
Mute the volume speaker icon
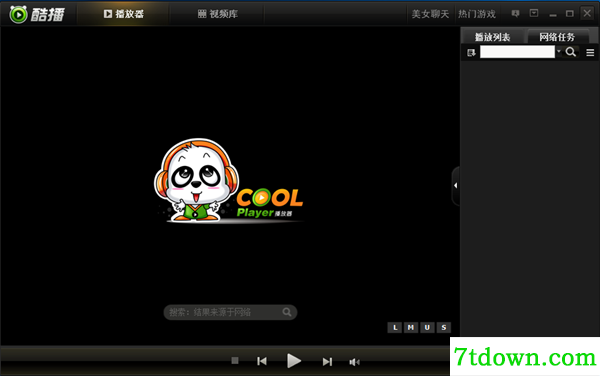tap(354, 362)
